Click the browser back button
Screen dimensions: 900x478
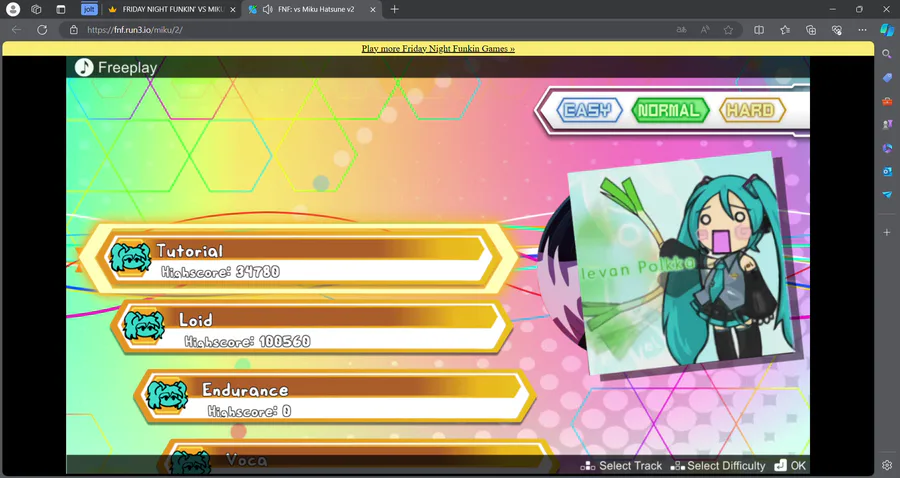pos(17,30)
